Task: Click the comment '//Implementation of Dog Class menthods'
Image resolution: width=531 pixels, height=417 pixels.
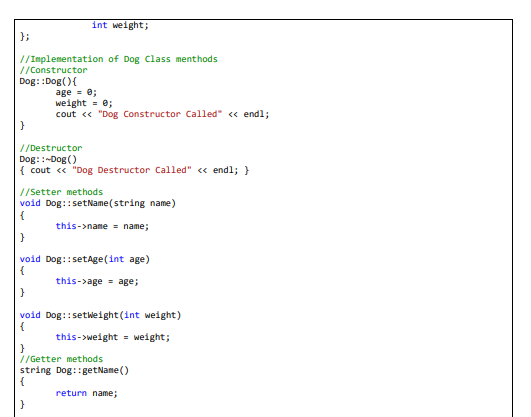Action: [x=119, y=59]
